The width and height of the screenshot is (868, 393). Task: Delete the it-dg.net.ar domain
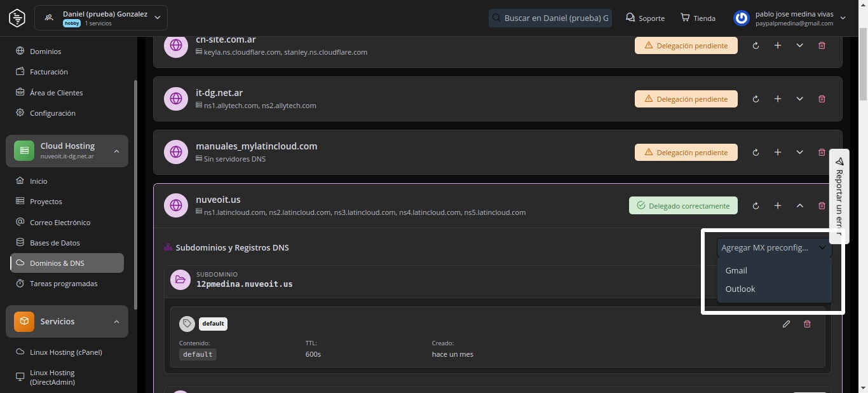click(822, 99)
